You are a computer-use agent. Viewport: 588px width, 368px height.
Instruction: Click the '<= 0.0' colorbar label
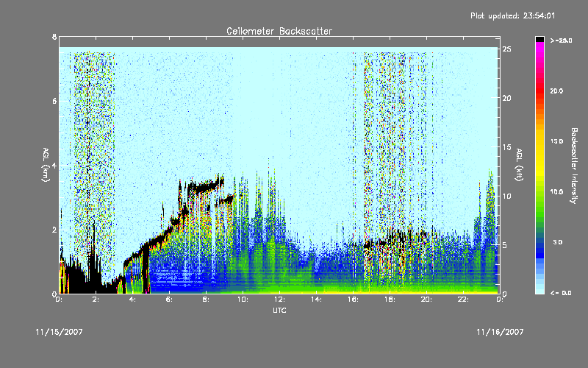[561, 293]
